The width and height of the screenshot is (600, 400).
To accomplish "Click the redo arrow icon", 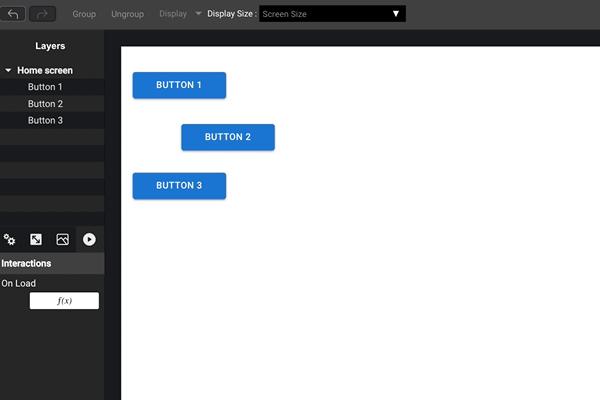I will point(43,14).
